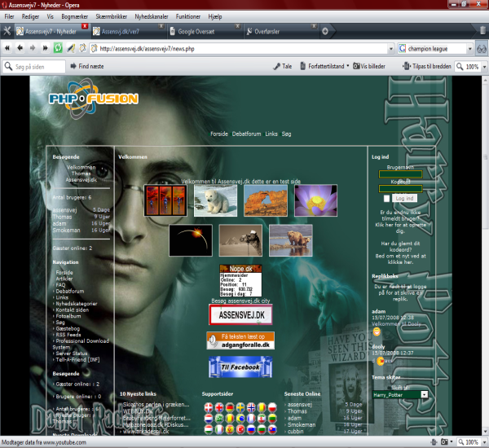Click the fast forward navigation button
This screenshot has width=489, height=448.
(45, 48)
